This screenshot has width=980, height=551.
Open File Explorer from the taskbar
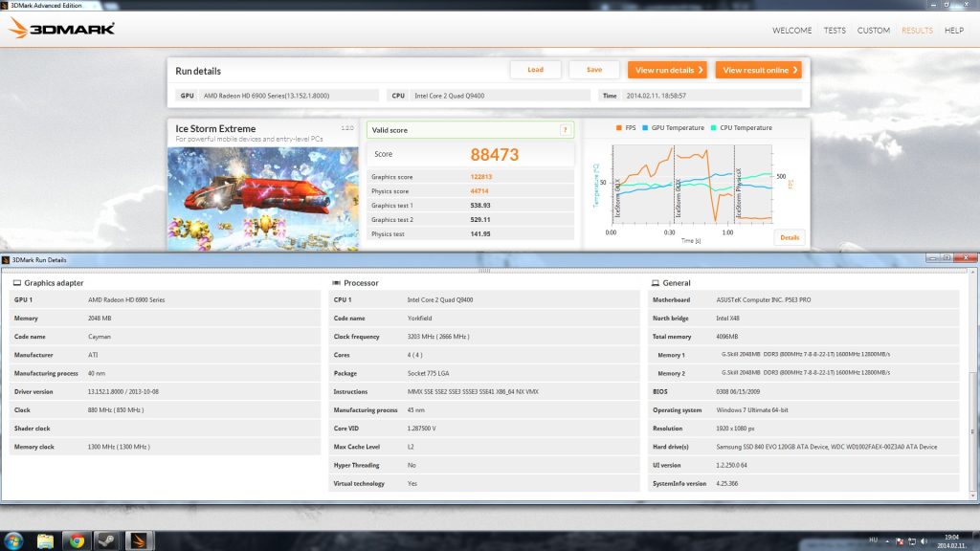click(x=45, y=541)
